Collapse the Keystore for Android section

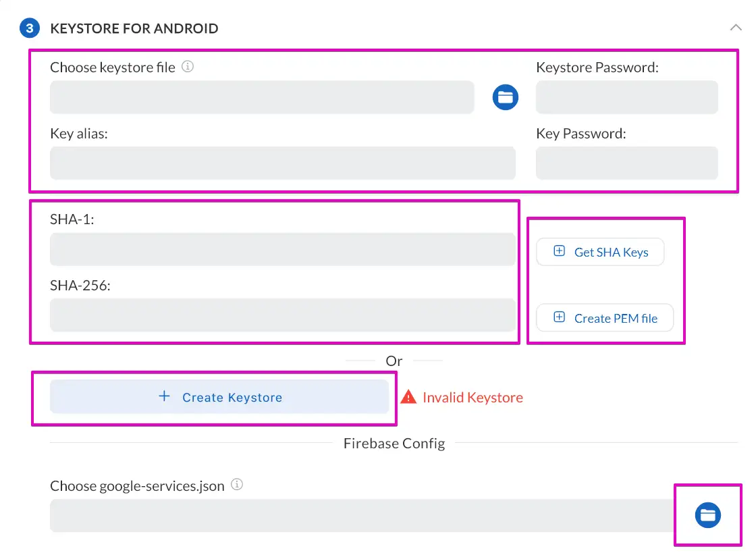[x=735, y=28]
